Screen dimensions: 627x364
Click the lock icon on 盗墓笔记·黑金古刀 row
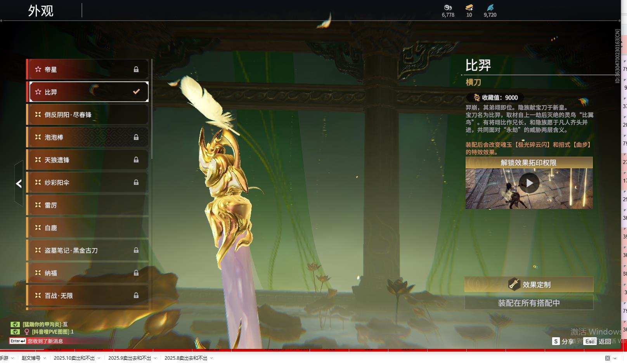(x=136, y=250)
